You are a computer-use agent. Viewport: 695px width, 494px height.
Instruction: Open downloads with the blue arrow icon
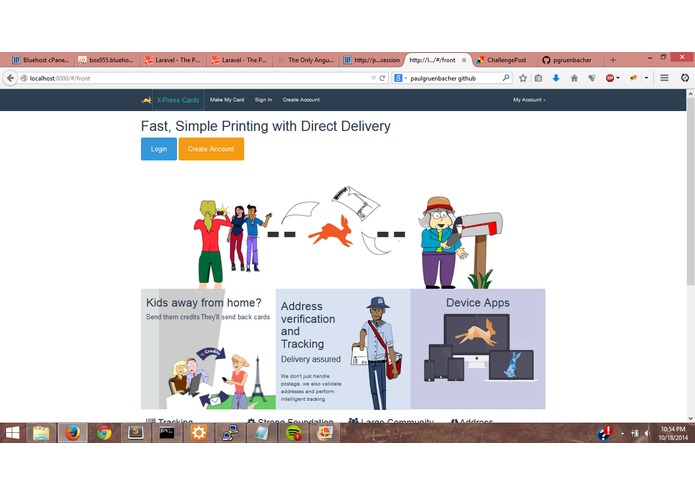click(556, 78)
